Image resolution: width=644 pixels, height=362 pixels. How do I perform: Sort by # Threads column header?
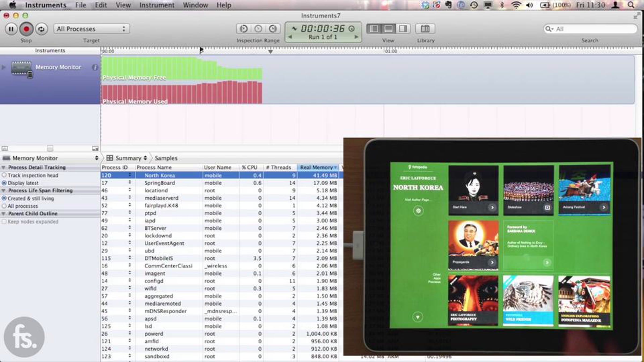279,167
